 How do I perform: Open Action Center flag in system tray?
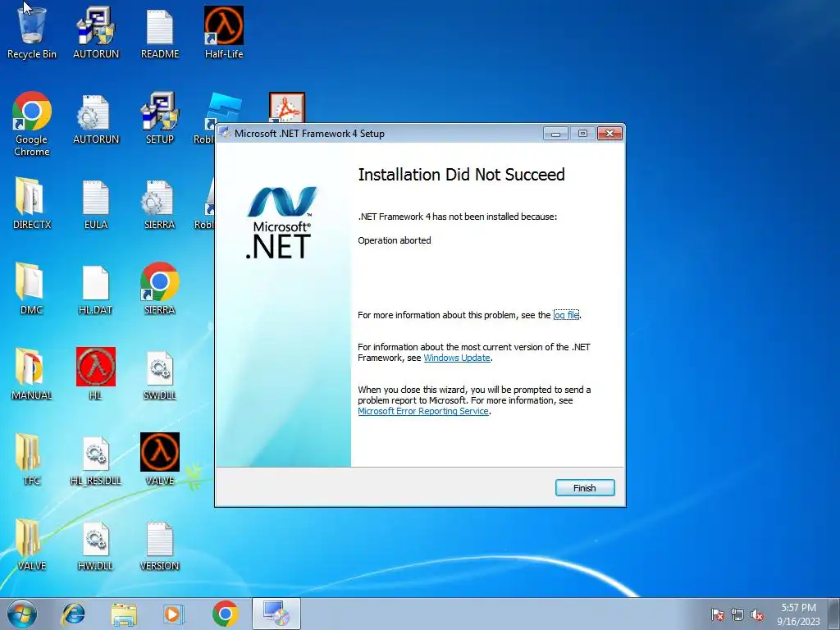[x=718, y=614]
